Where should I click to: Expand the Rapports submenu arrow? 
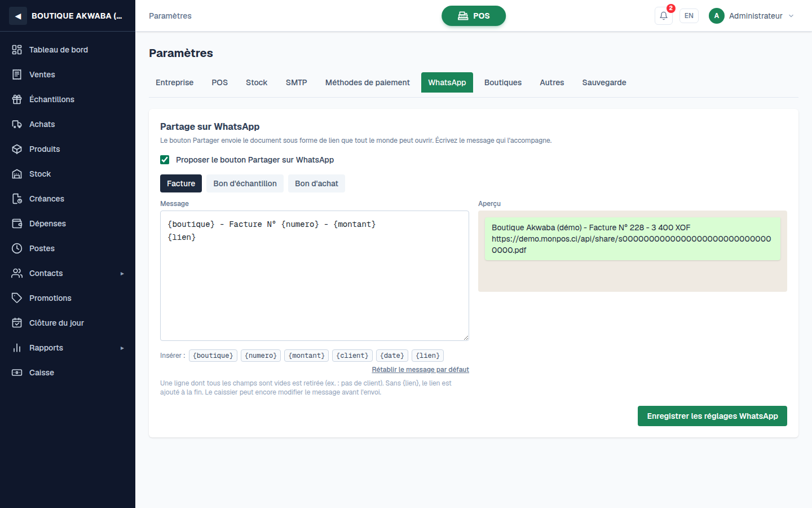[122, 348]
